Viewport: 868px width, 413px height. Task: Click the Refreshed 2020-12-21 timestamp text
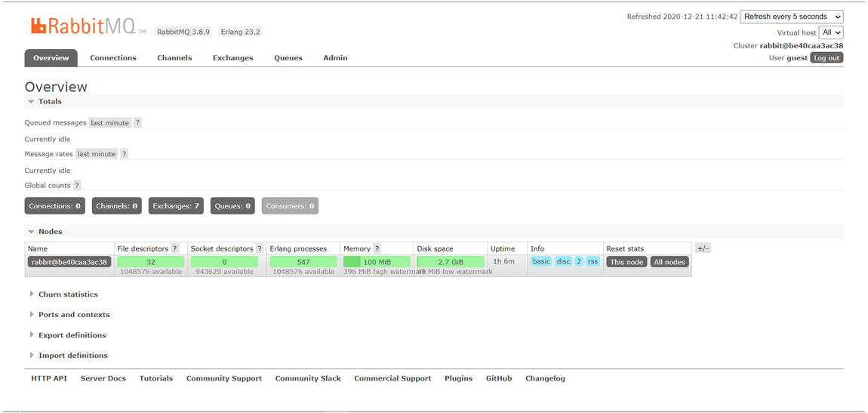pyautogui.click(x=682, y=17)
